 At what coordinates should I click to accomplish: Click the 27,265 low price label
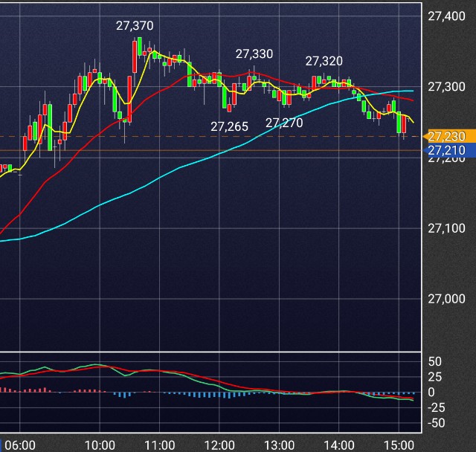pos(229,127)
